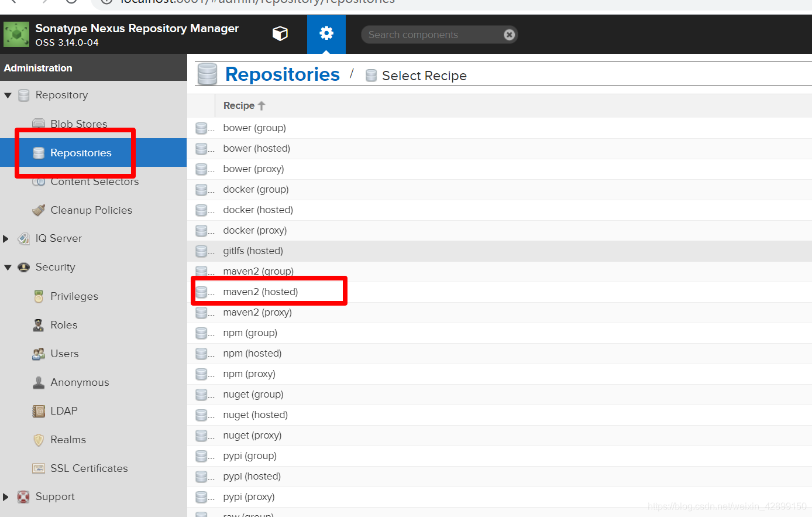Click the SSL Certificates icon

click(x=39, y=468)
